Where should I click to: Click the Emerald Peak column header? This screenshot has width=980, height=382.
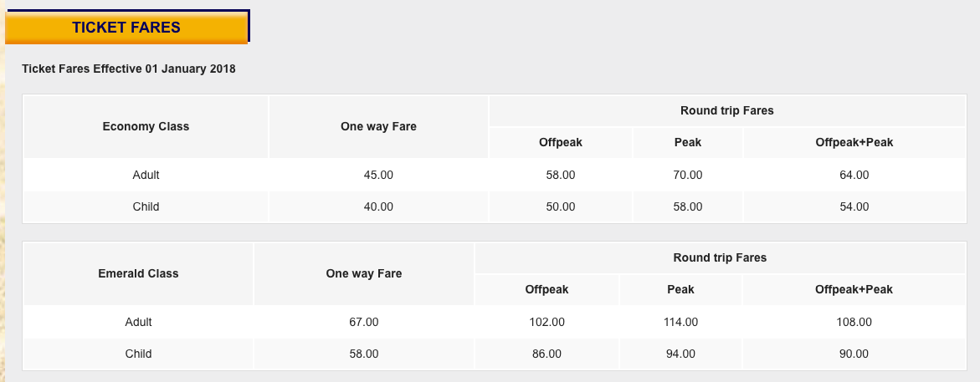tap(680, 290)
